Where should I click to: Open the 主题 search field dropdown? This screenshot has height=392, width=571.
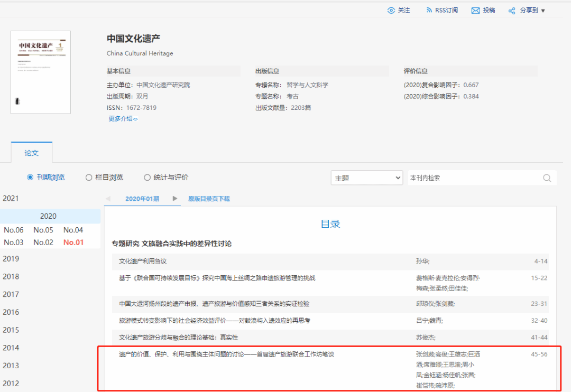pos(367,178)
